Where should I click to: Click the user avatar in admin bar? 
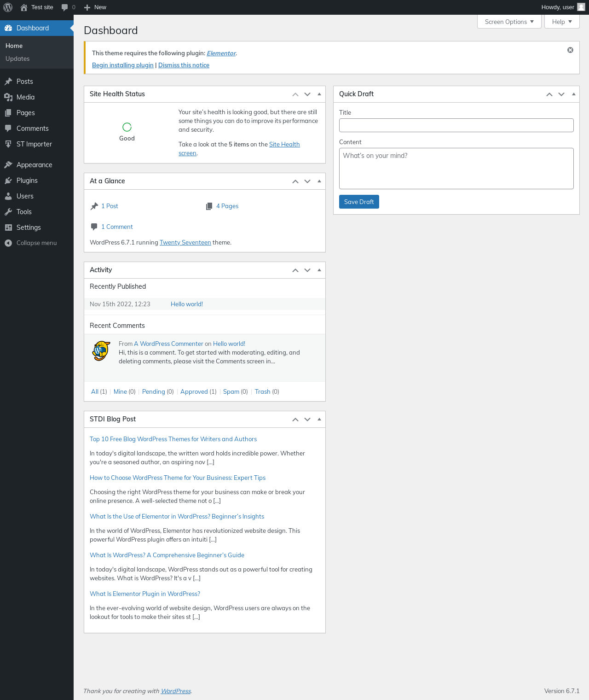coord(581,7)
